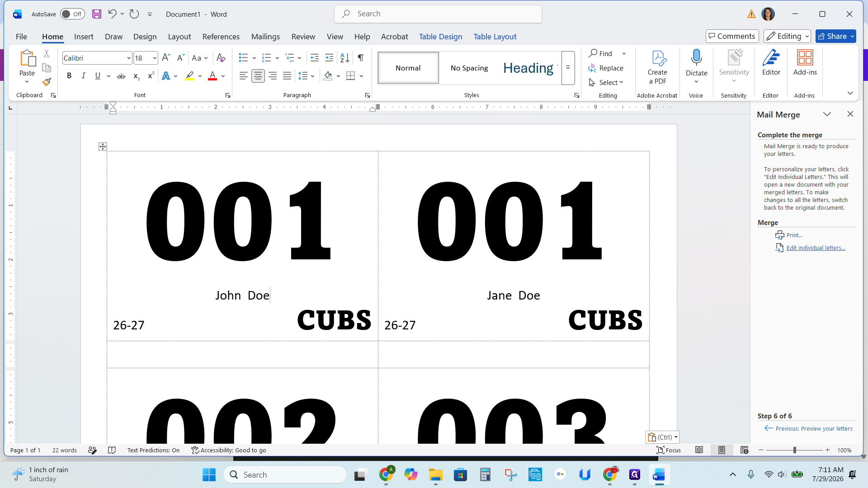Toggle Bold formatting
The width and height of the screenshot is (868, 488).
pyautogui.click(x=69, y=76)
